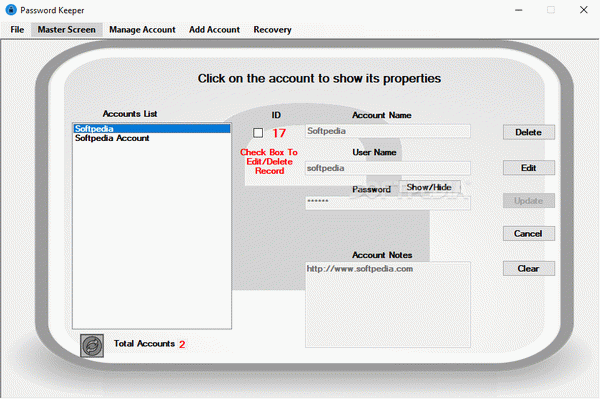The image size is (600, 399).
Task: Click the Password Keeper app icon
Action: 11,10
